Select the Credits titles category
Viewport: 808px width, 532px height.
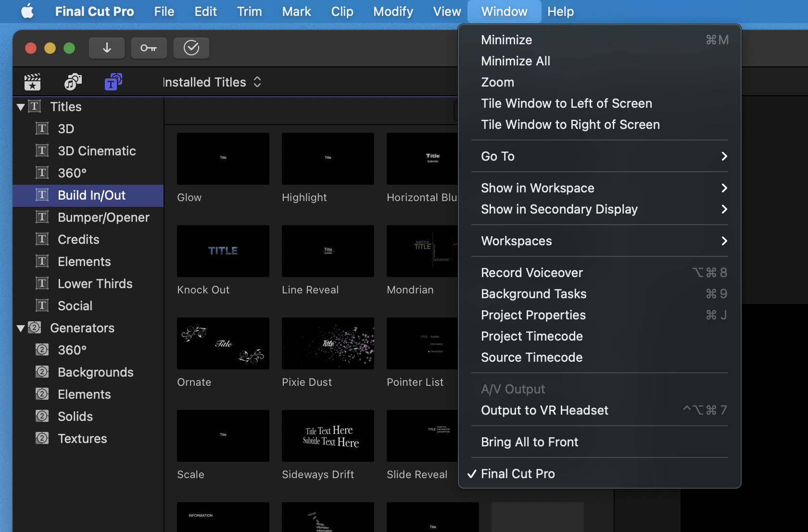(88, 240)
